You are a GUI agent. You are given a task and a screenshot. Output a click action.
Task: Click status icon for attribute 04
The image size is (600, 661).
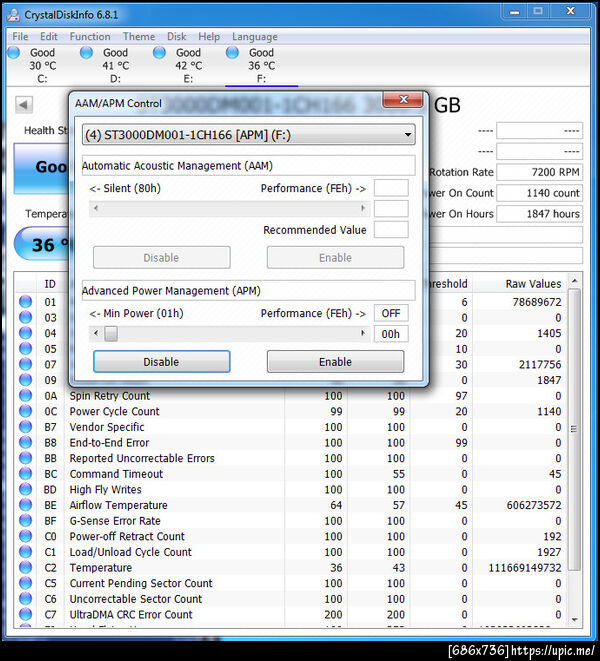26,333
